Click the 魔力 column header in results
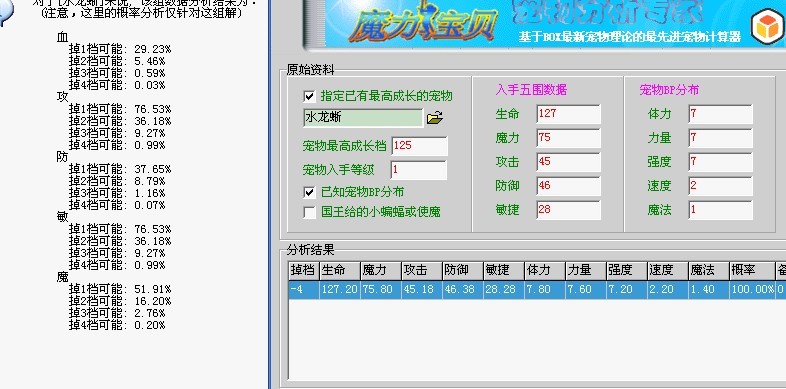The height and width of the screenshot is (389, 786). (381, 271)
